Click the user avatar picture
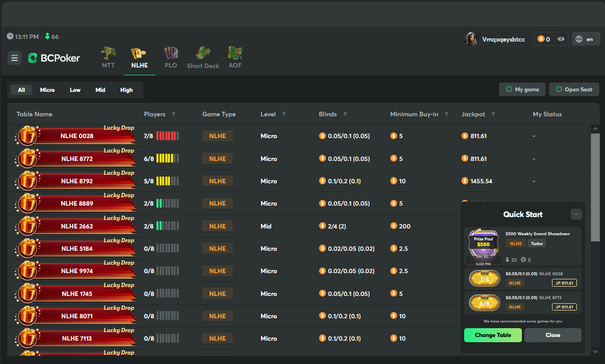The width and height of the screenshot is (605, 364). [x=471, y=39]
